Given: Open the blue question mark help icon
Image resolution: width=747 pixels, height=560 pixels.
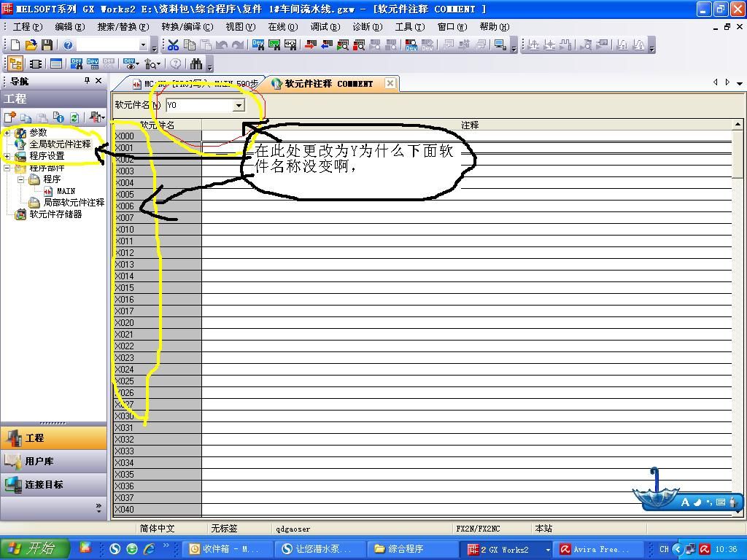Looking at the screenshot, I should (68, 44).
